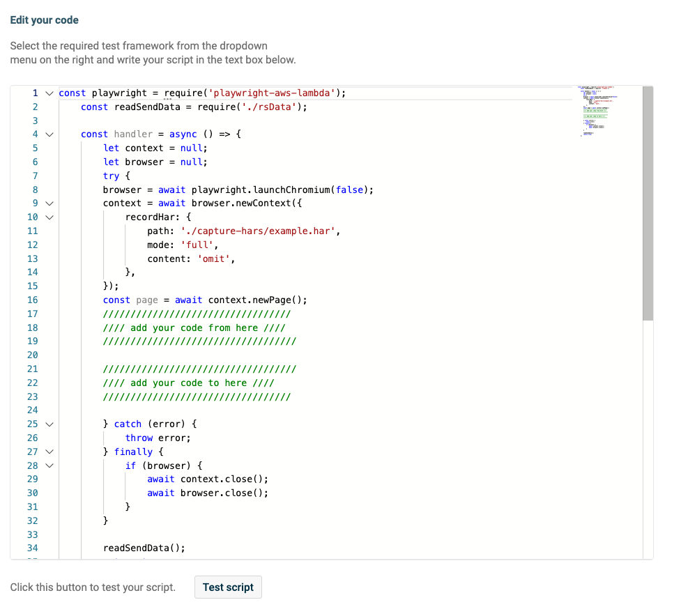Viewport: 681px width, 616px height.
Task: Collapse the recordHar object block
Action: point(49,217)
